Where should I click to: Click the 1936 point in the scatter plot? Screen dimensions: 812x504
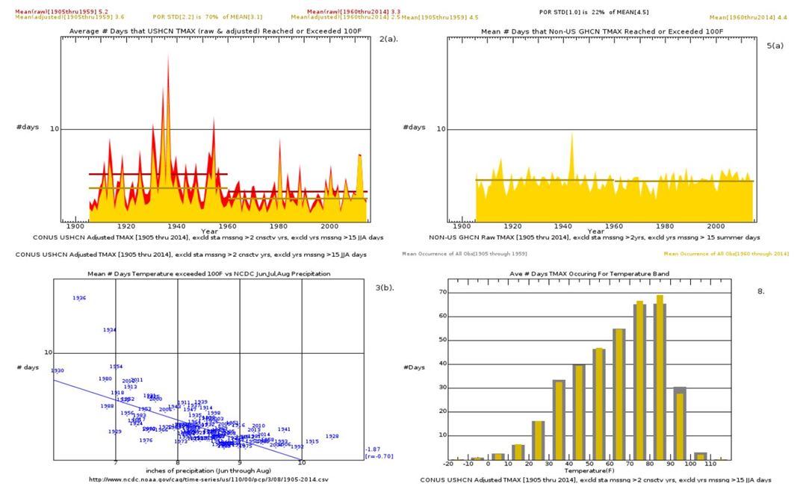tap(79, 298)
